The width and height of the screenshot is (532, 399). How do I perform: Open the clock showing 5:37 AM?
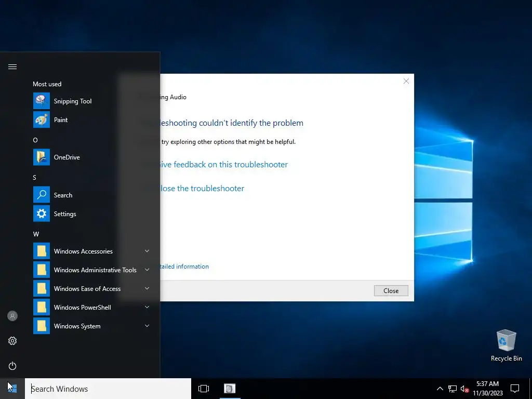pyautogui.click(x=487, y=389)
